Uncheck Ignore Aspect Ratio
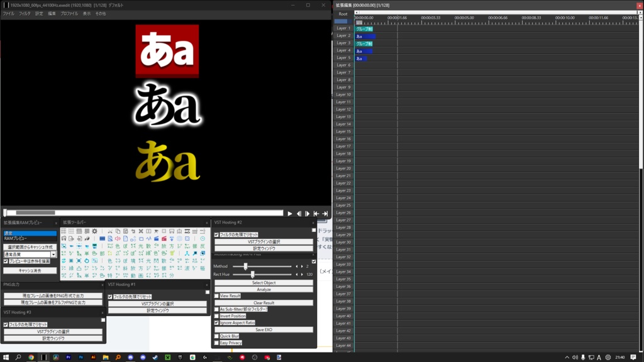 216,322
